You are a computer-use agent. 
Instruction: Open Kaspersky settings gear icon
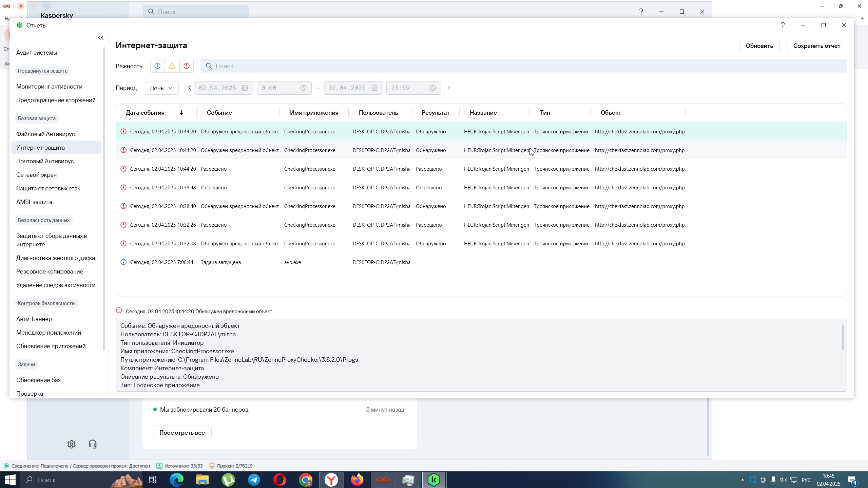pyautogui.click(x=71, y=444)
